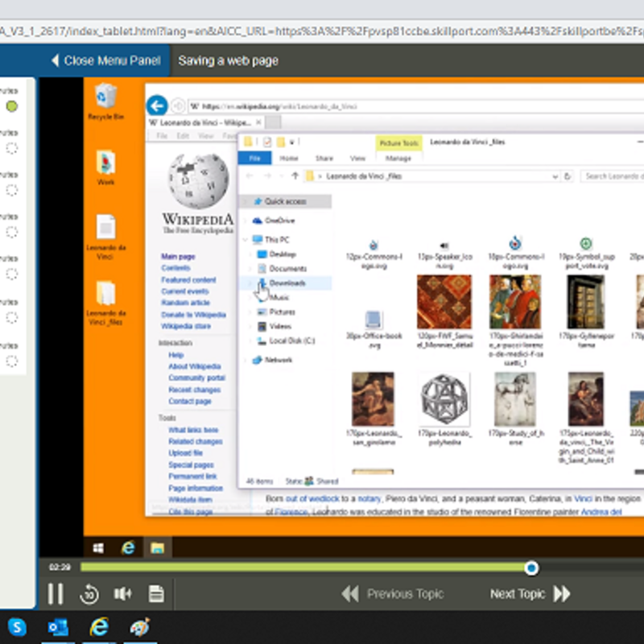Select Documents under This PC
The height and width of the screenshot is (644, 644).
coord(287,269)
